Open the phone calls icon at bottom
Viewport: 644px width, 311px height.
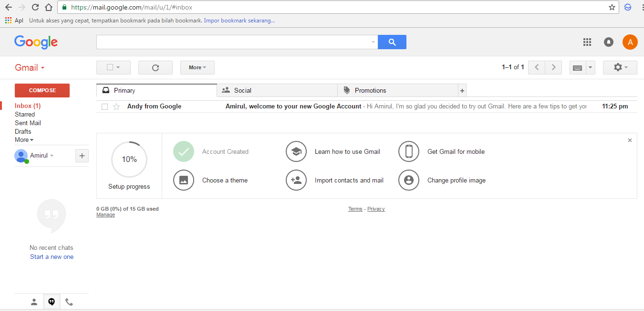click(69, 302)
